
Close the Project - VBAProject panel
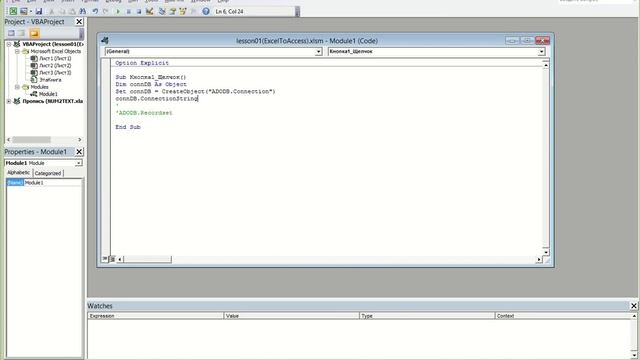(79, 22)
